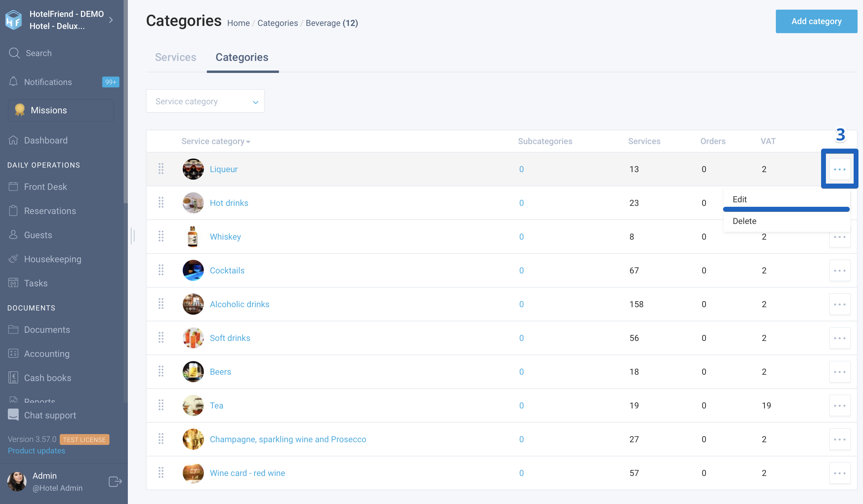Screen dimensions: 863x504
Task: Open the Product updates link
Action: point(36,451)
